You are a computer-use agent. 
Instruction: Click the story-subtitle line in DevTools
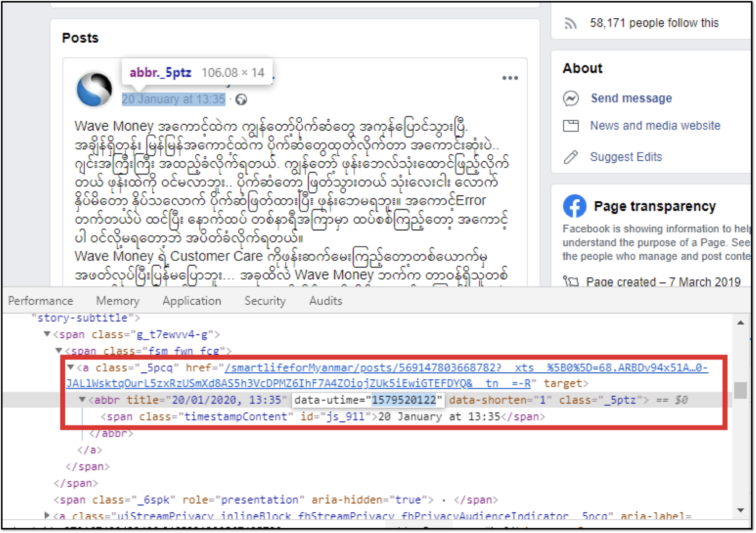(x=86, y=318)
